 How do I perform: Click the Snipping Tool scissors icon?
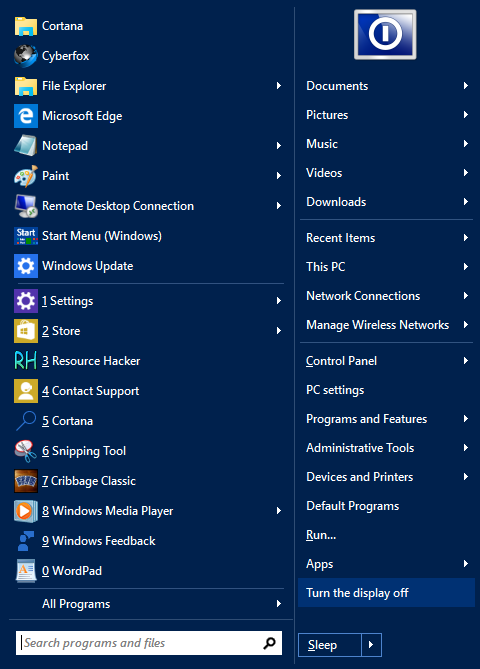[26, 451]
